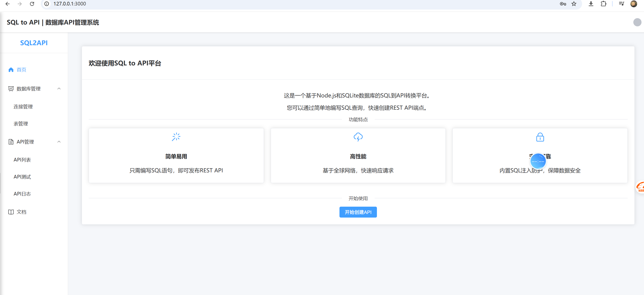This screenshot has height=295, width=644.
Task: Open the 表管理 menu item
Action: [x=21, y=124]
